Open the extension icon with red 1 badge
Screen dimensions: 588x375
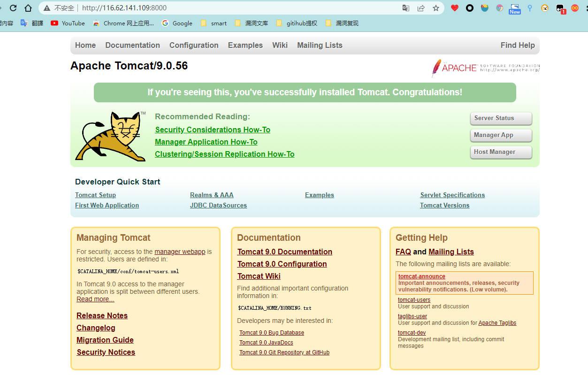click(560, 8)
